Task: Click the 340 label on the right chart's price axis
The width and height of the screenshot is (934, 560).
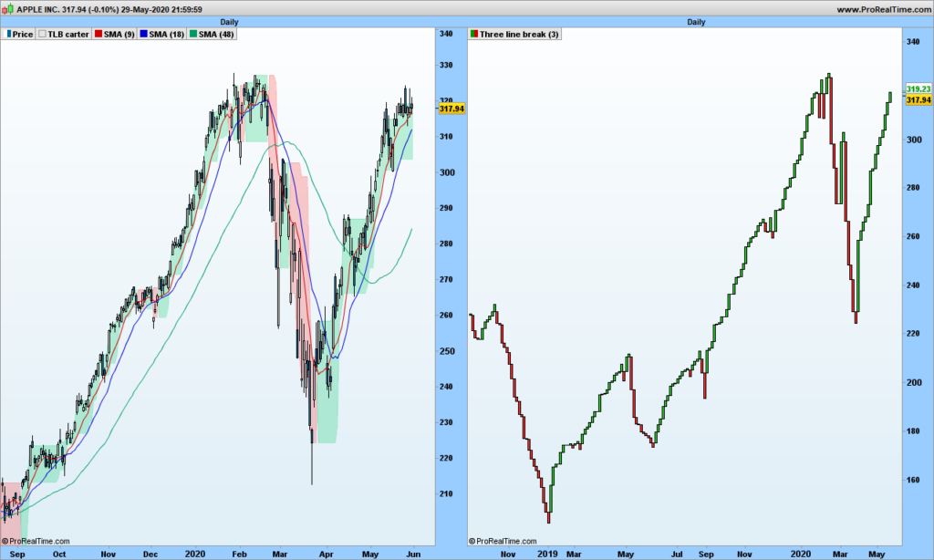Action: point(913,42)
